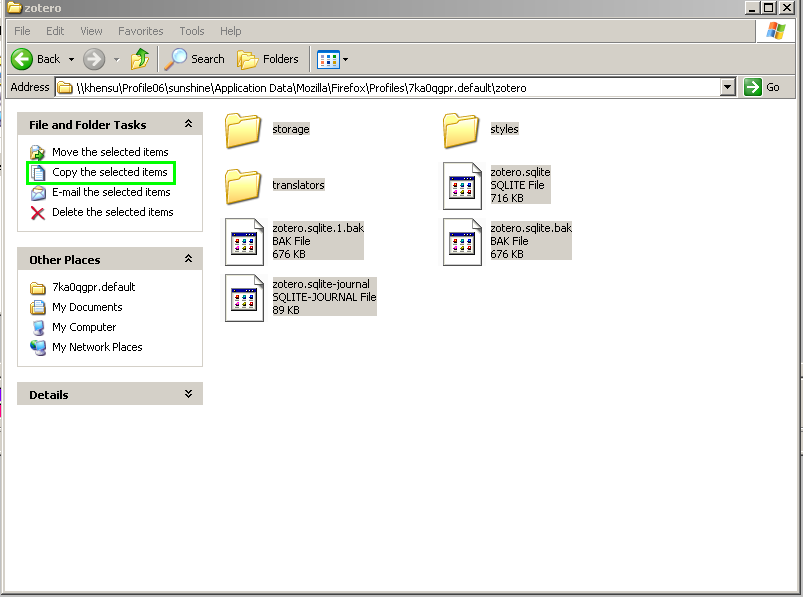The height and width of the screenshot is (597, 803).
Task: Select the zotero.sqlite.1.bak file icon
Action: (244, 242)
